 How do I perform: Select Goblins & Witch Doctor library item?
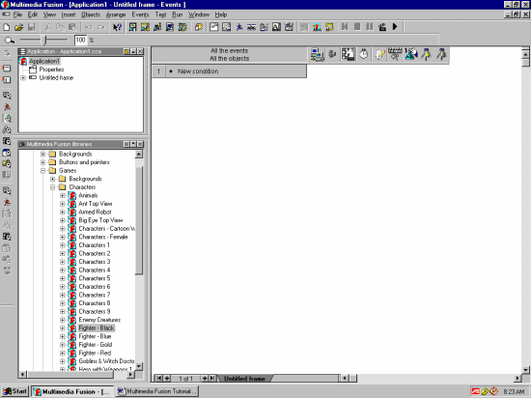coord(106,361)
